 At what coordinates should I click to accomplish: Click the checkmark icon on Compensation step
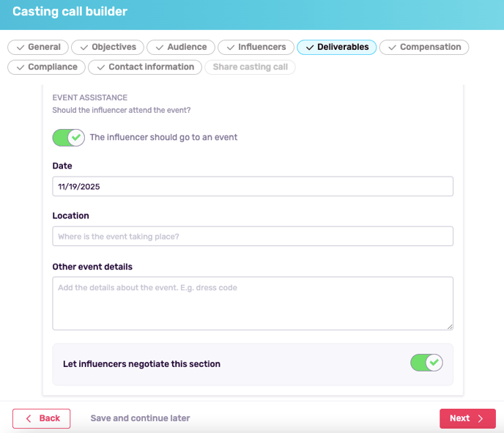tap(391, 48)
